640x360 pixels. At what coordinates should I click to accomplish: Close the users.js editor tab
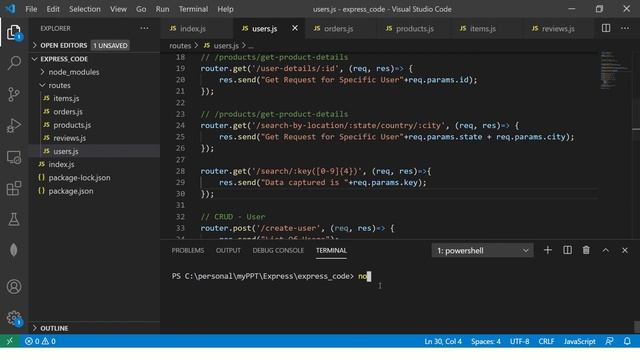click(295, 28)
